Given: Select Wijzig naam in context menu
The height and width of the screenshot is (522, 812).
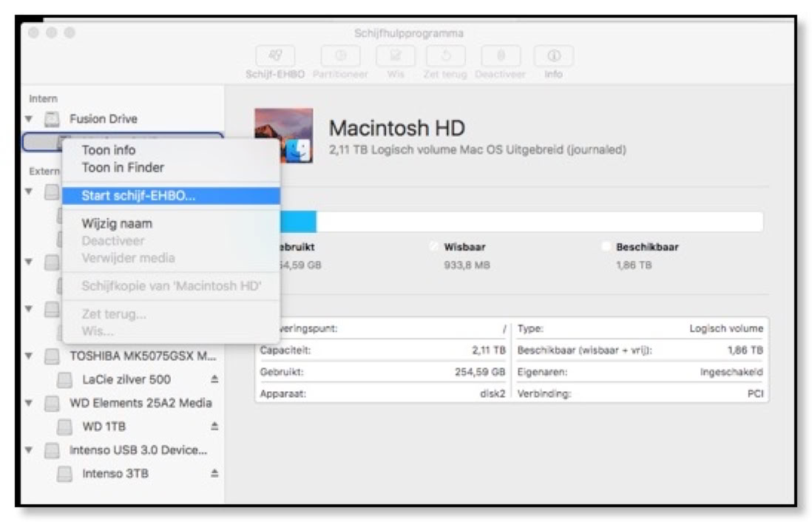Looking at the screenshot, I should pyautogui.click(x=117, y=223).
